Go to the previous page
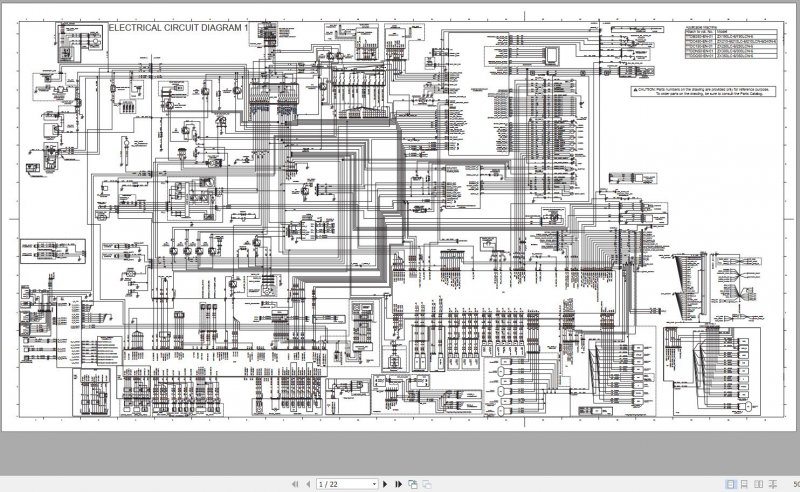Viewport: 800px width, 492px height. (308, 484)
